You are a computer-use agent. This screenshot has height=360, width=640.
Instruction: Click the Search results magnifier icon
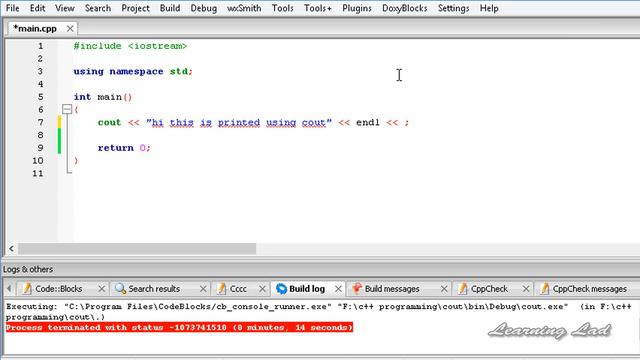(x=120, y=289)
